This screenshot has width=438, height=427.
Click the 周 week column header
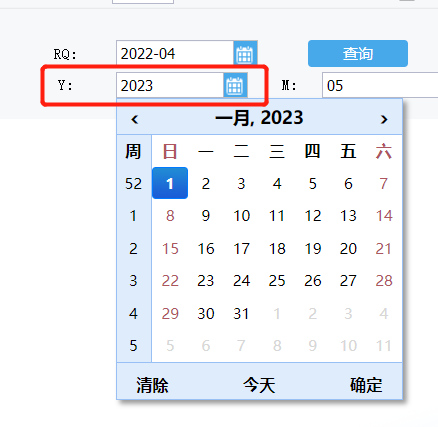coord(133,151)
